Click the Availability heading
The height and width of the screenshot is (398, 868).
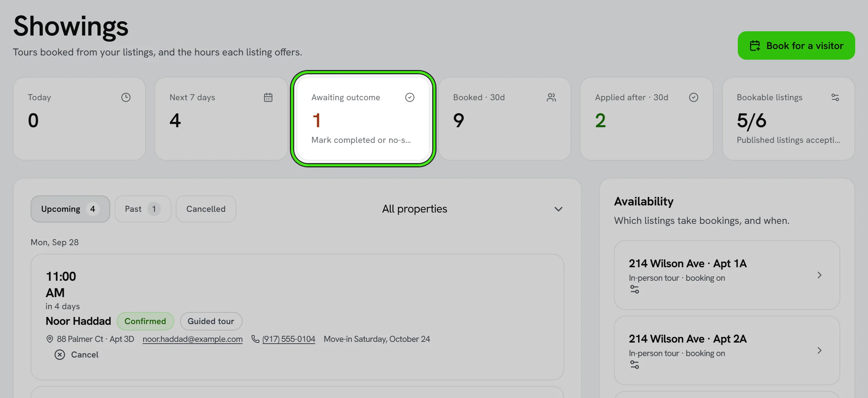(644, 201)
